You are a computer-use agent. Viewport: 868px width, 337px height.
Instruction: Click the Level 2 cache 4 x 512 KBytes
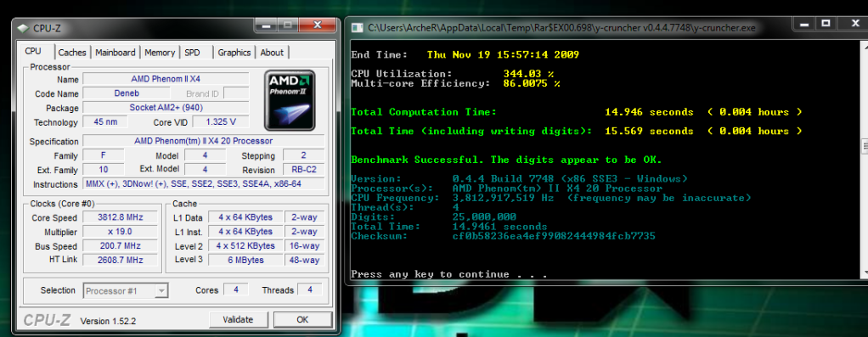point(245,245)
